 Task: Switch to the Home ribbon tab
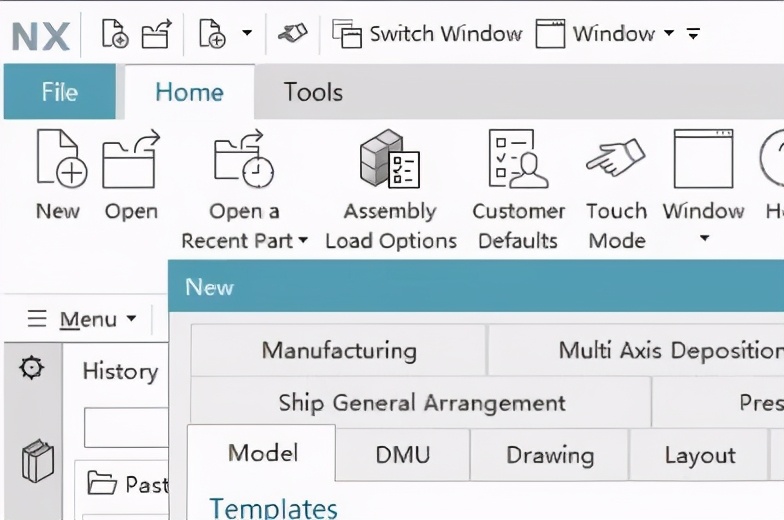[x=190, y=92]
